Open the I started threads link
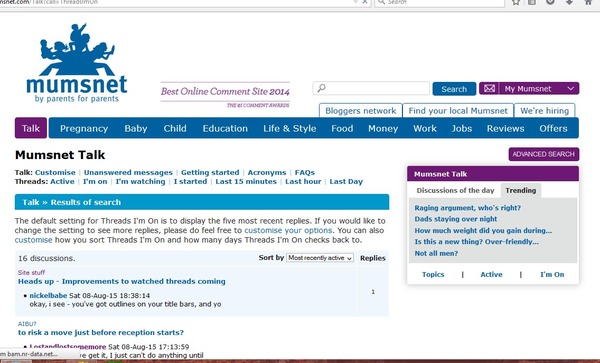Image resolution: width=600 pixels, height=363 pixels. coord(190,182)
